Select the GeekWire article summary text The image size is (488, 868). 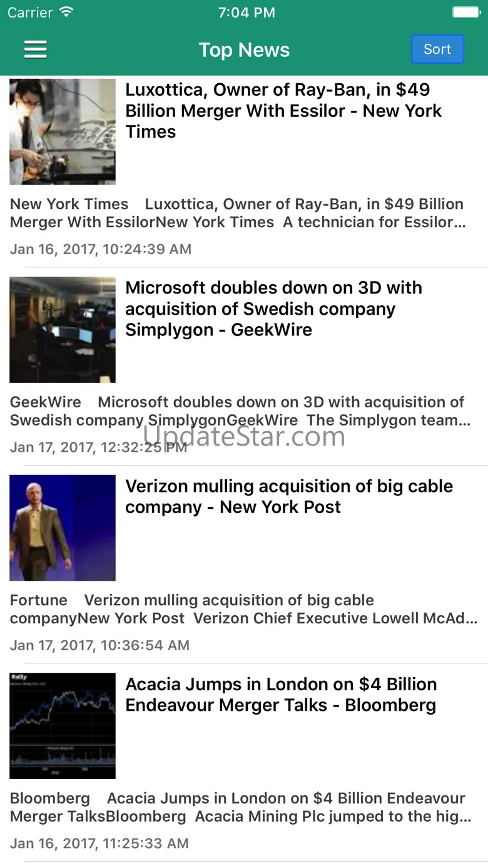pyautogui.click(x=240, y=411)
